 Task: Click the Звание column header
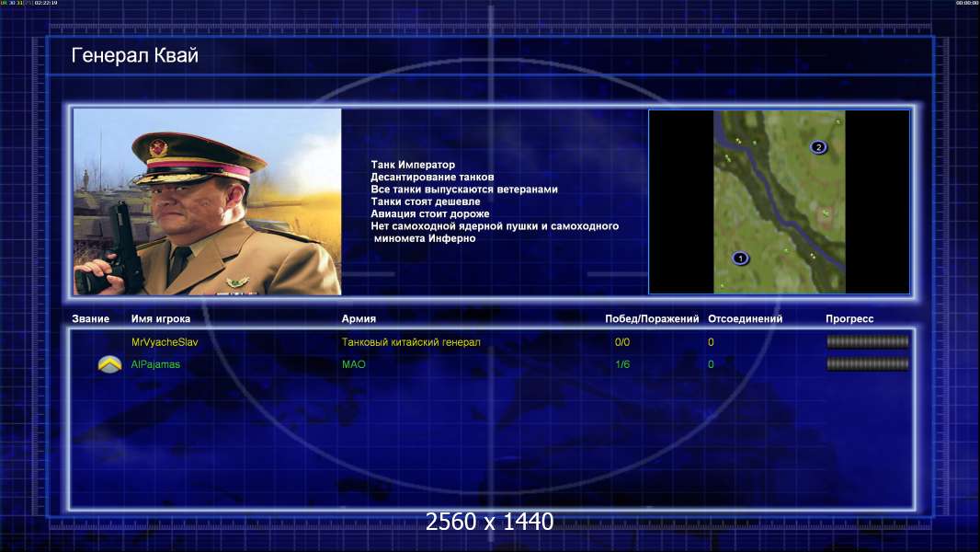[91, 319]
